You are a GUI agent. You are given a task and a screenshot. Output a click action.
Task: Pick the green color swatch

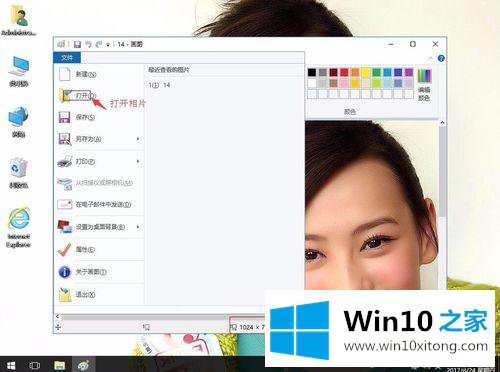pyautogui.click(x=376, y=72)
